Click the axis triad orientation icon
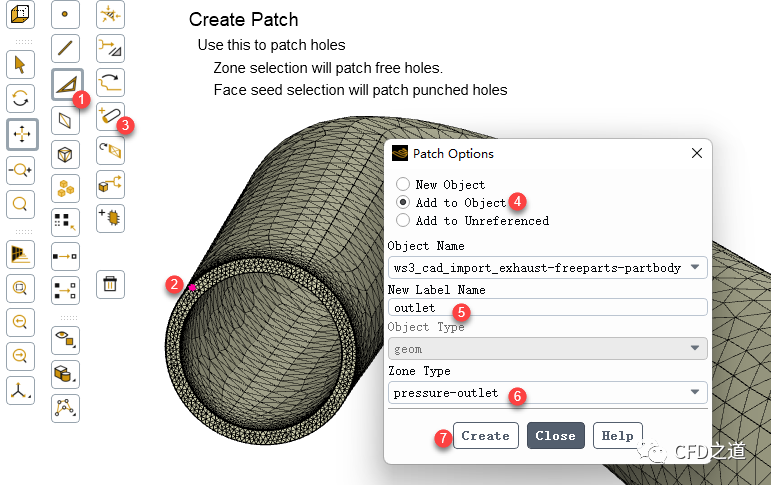The width and height of the screenshot is (771, 485). [x=21, y=390]
